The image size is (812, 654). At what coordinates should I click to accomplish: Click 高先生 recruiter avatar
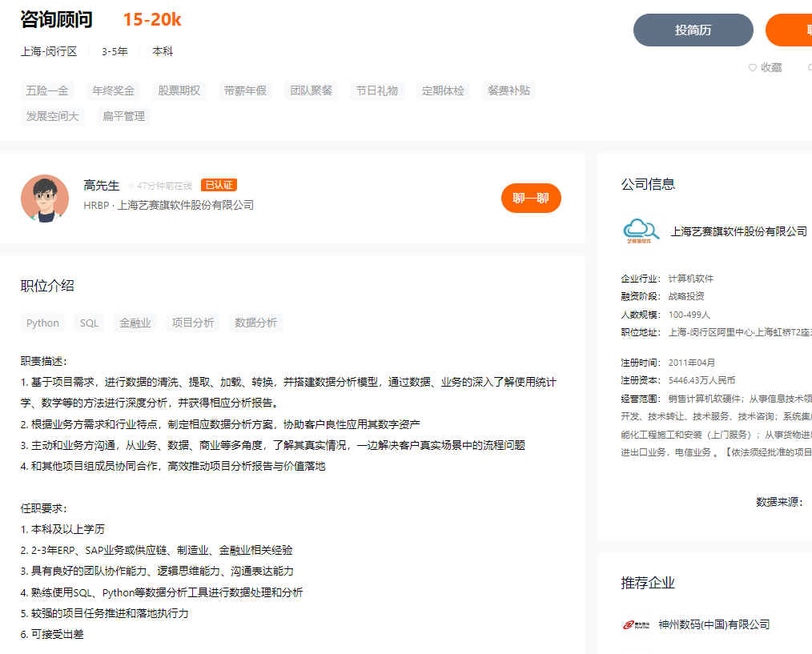[45, 198]
